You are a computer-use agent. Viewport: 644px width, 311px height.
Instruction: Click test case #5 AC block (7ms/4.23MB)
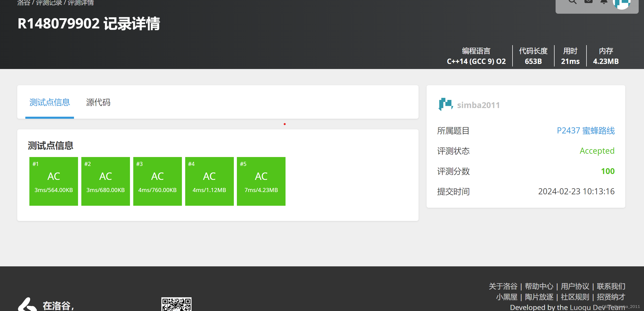coord(261,181)
